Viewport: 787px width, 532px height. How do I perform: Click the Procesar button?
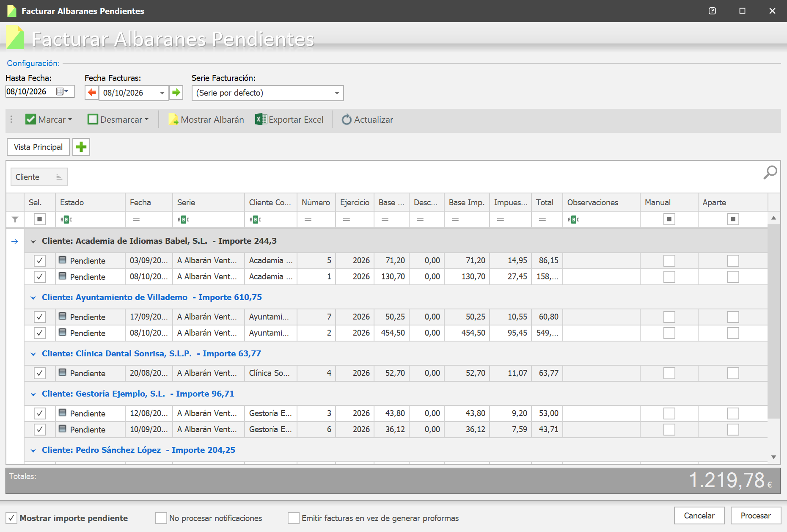coord(756,515)
